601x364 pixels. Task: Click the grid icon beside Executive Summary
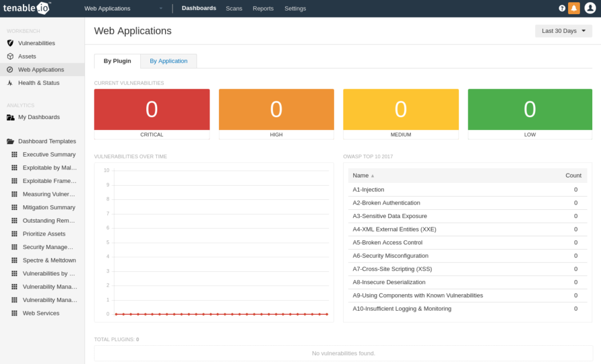pyautogui.click(x=15, y=154)
